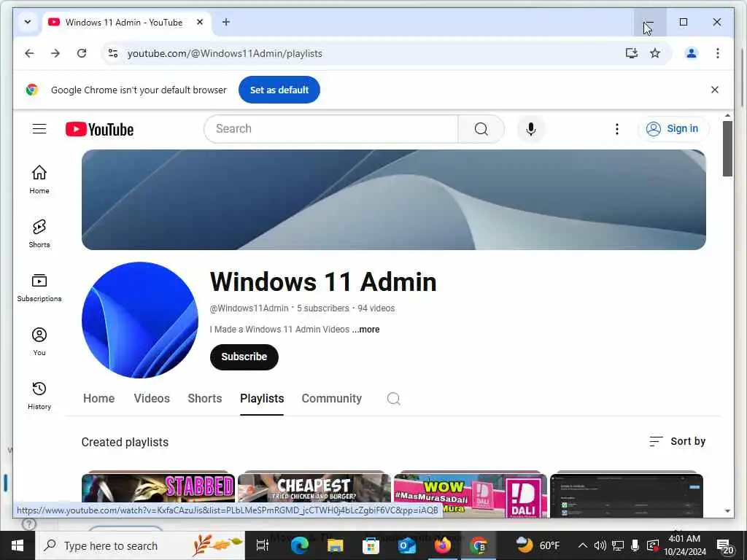Go forward in Chrome
The image size is (747, 560).
[55, 53]
